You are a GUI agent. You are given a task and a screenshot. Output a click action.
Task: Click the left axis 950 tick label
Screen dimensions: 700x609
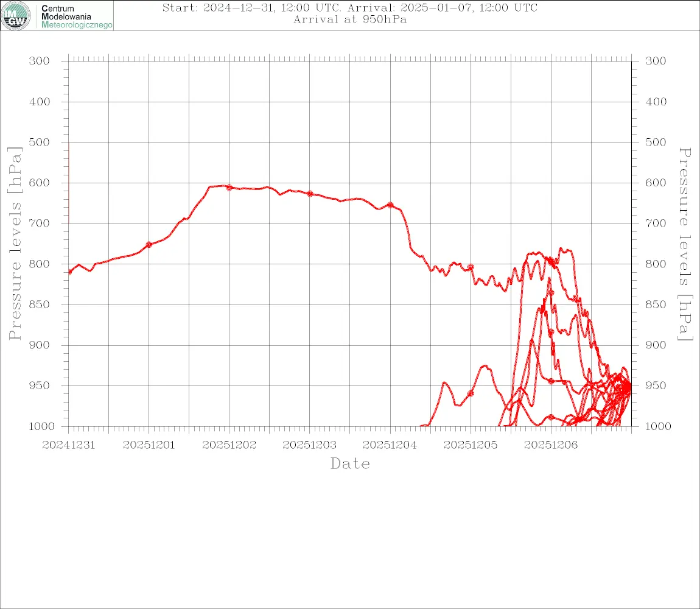40,385
